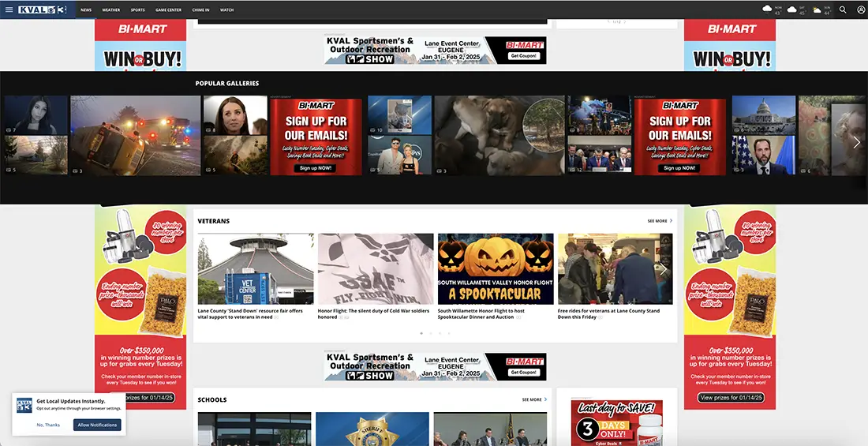
Task: Click the sheriff badge Schools thumbnail
Action: 372,429
